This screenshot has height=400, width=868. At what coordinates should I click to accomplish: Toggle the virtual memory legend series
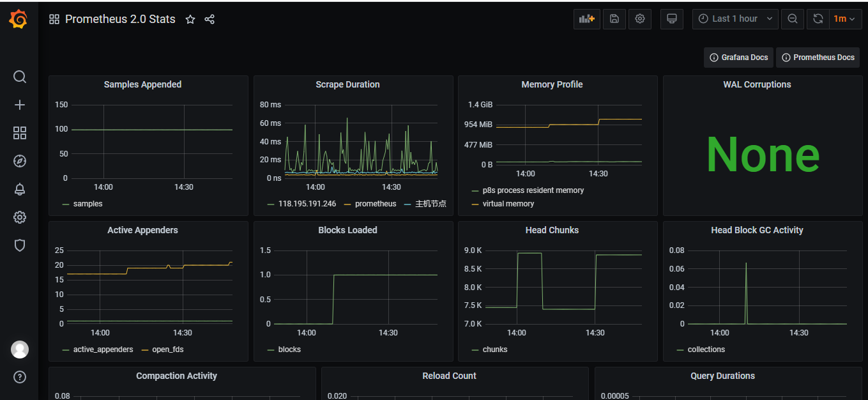click(x=508, y=204)
